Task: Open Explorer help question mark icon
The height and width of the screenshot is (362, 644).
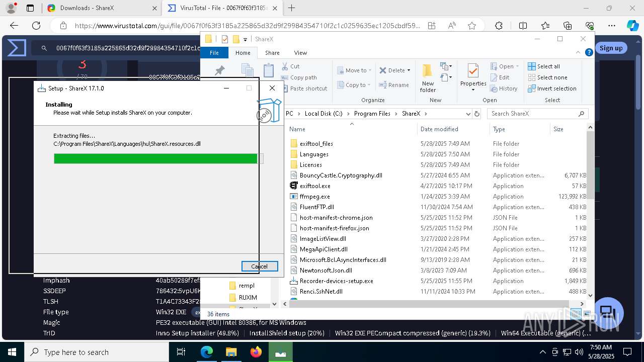Action: coord(588,53)
